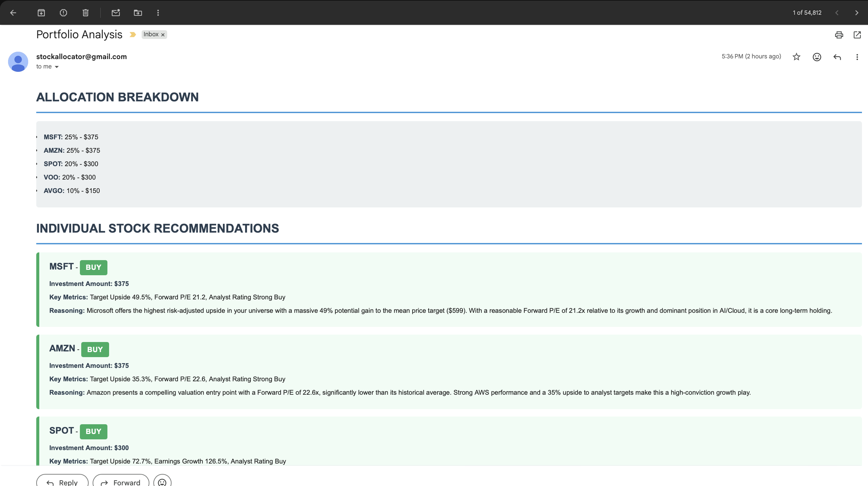Add an emoji reaction in header
This screenshot has height=486, width=868.
point(817,57)
